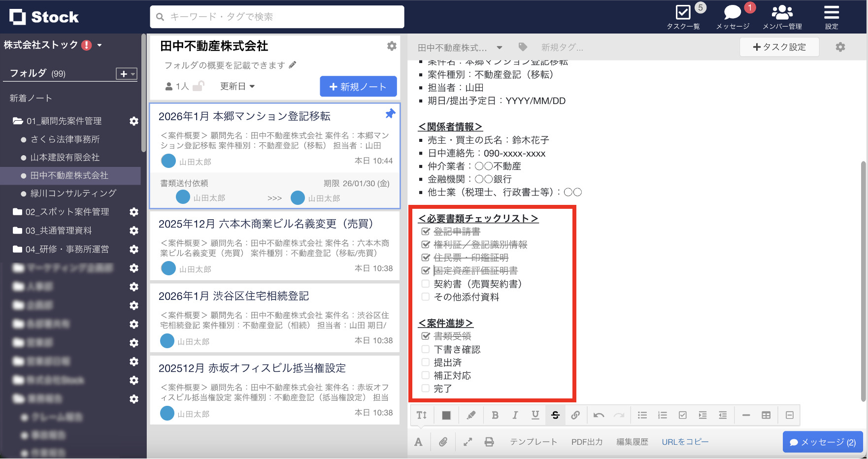Click the URLをコピー link
Viewport: 868px width, 459px height.
click(685, 442)
